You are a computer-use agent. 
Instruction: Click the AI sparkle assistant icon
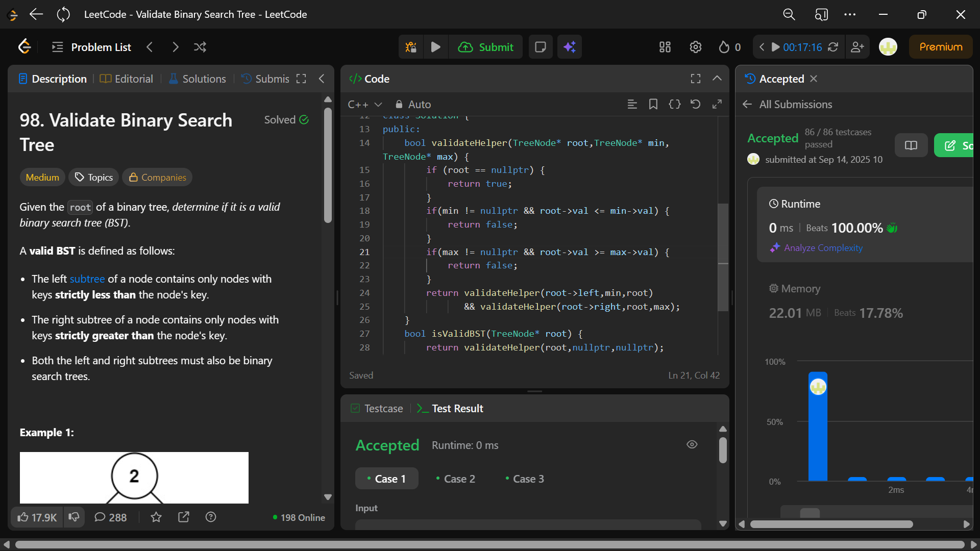(x=570, y=47)
